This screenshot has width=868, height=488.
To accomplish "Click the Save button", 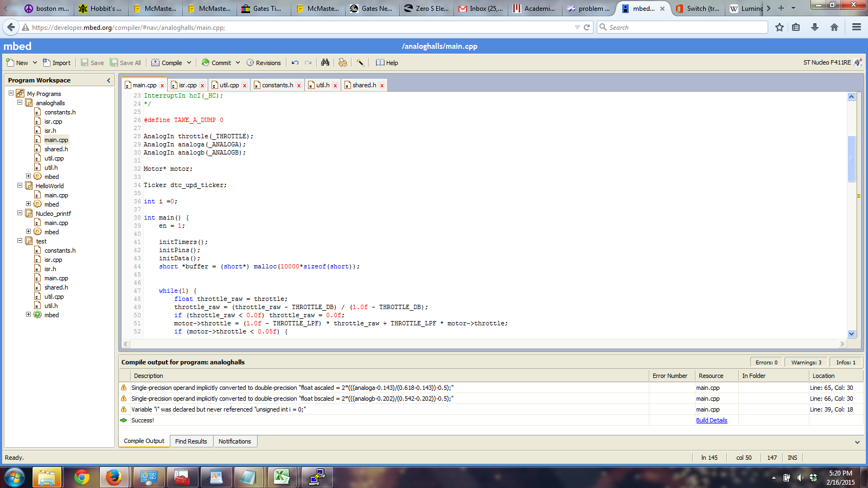I will click(92, 63).
